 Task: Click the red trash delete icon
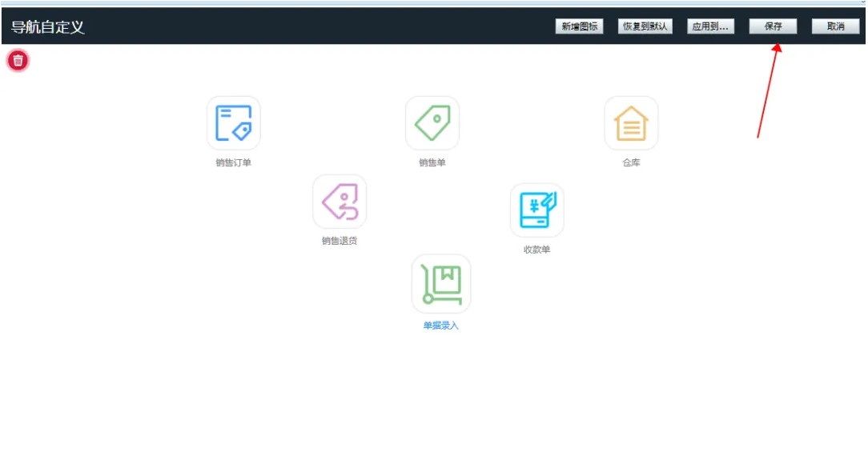coord(18,60)
